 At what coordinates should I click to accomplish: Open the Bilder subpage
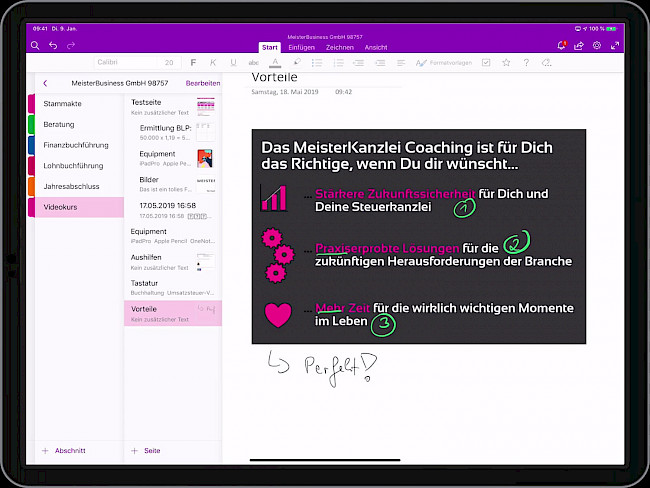coord(173,184)
